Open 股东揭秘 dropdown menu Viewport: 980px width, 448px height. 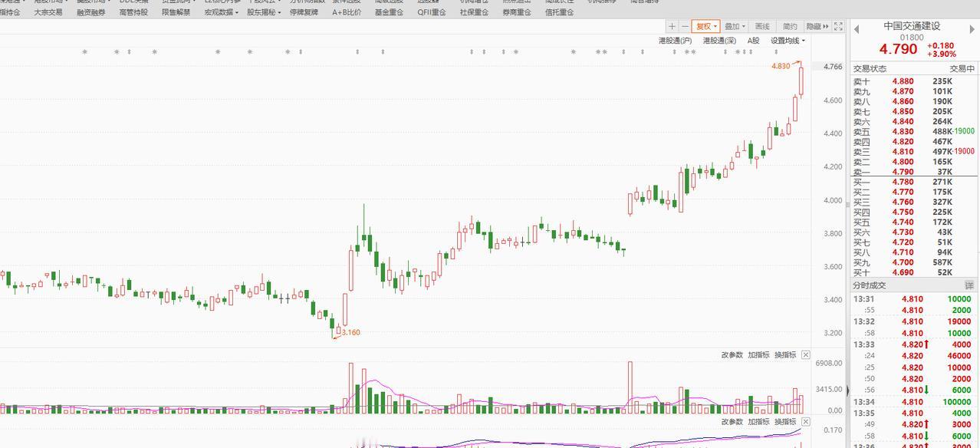264,12
